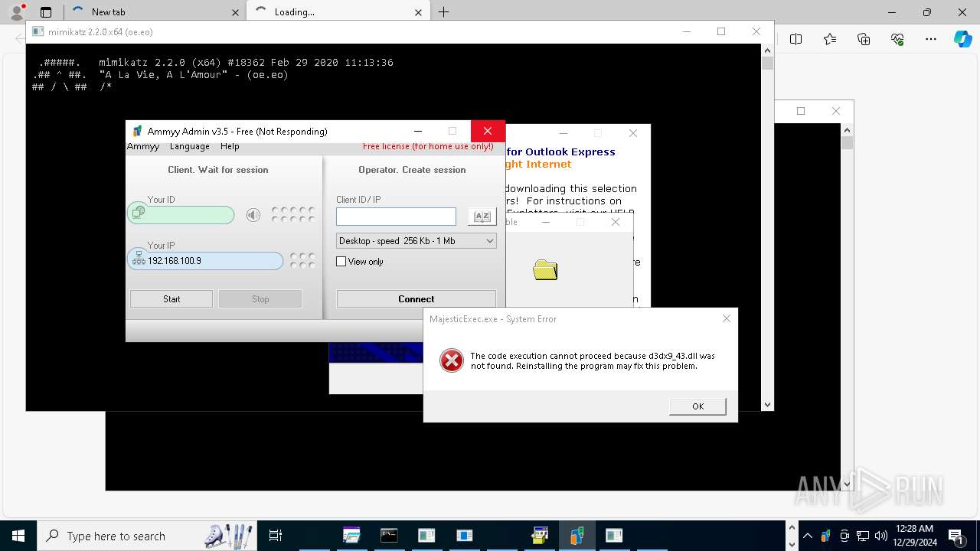Click the Client ID/IP input field
This screenshot has height=551, width=980.
pos(396,217)
